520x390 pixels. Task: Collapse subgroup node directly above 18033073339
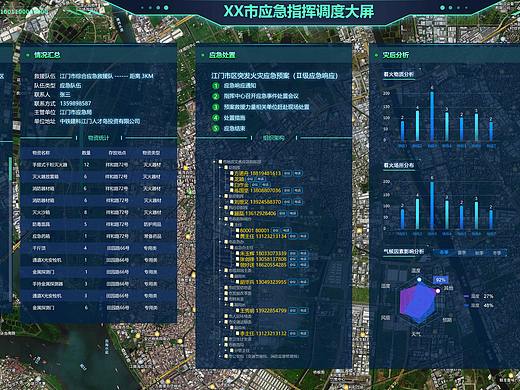coord(226,248)
